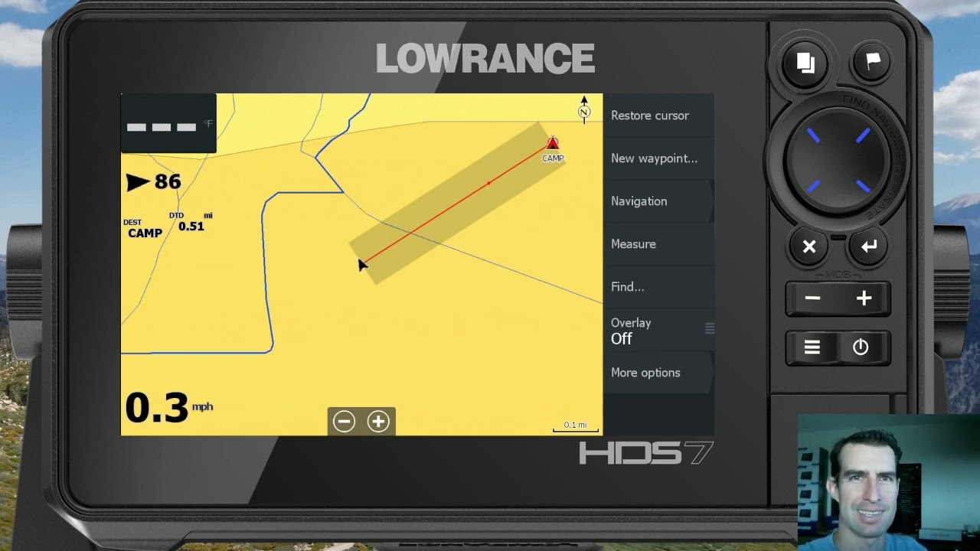
Task: Click the lower-right arrow on rotary dial
Action: [862, 186]
